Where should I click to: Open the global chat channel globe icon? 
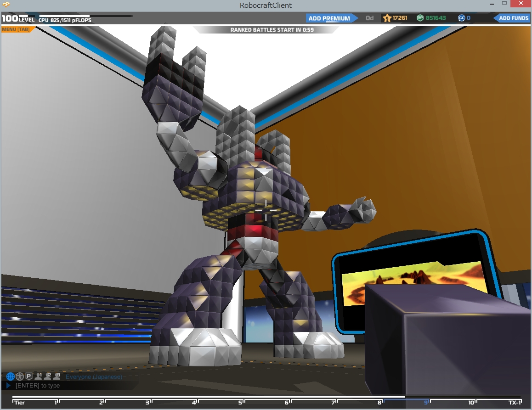pyautogui.click(x=11, y=376)
